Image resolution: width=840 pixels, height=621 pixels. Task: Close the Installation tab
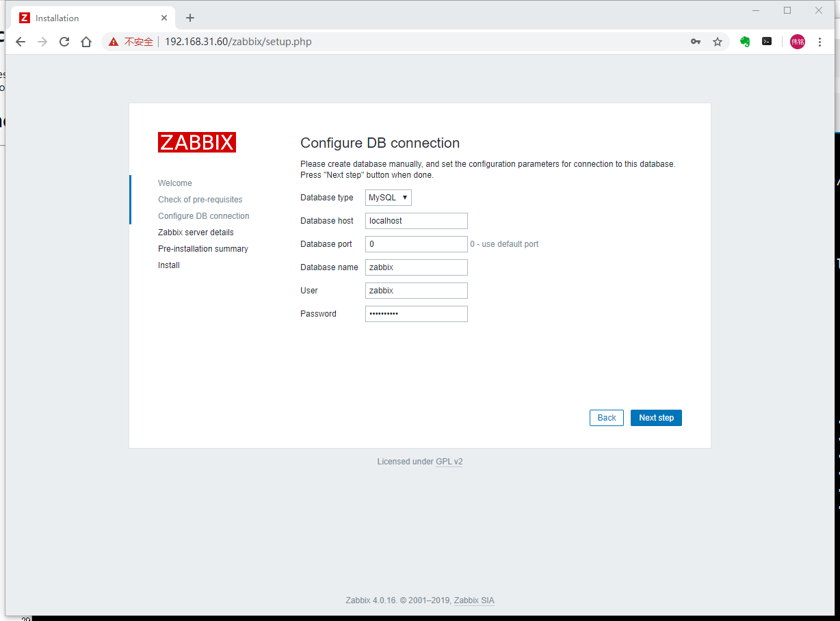[x=164, y=18]
